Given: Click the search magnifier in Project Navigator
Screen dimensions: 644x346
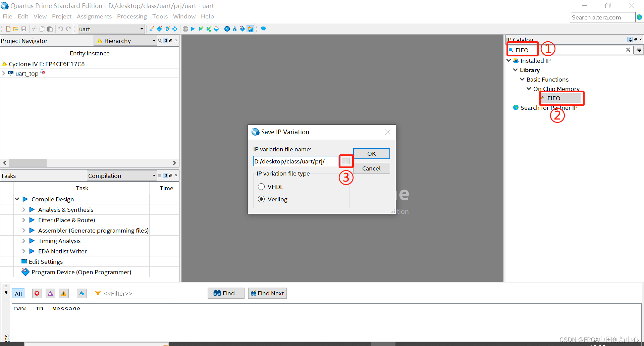Looking at the screenshot, I should [x=160, y=41].
